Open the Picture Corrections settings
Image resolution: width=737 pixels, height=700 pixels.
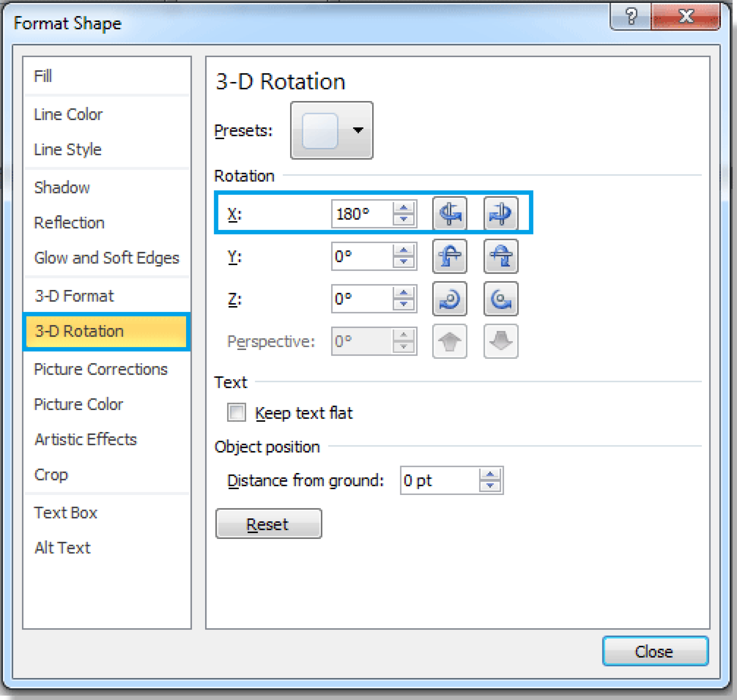(x=100, y=369)
